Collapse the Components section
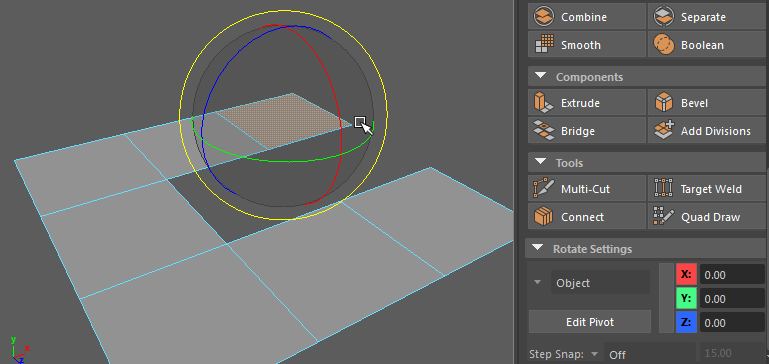769x364 pixels. click(x=540, y=77)
